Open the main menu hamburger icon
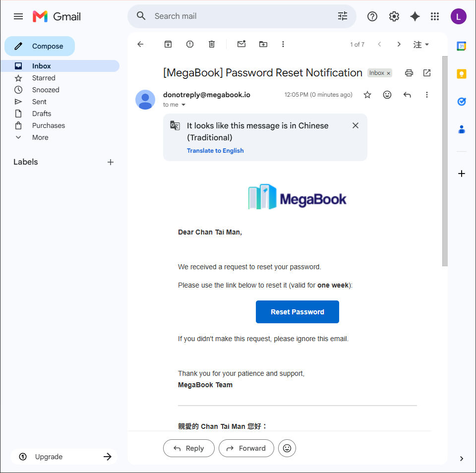The image size is (476, 473). [x=18, y=16]
